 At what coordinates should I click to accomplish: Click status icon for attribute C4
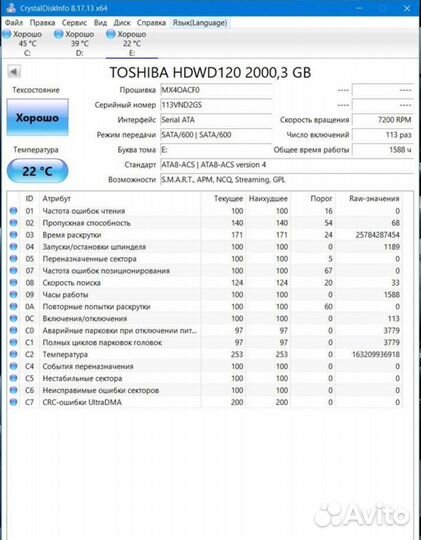pos(13,366)
